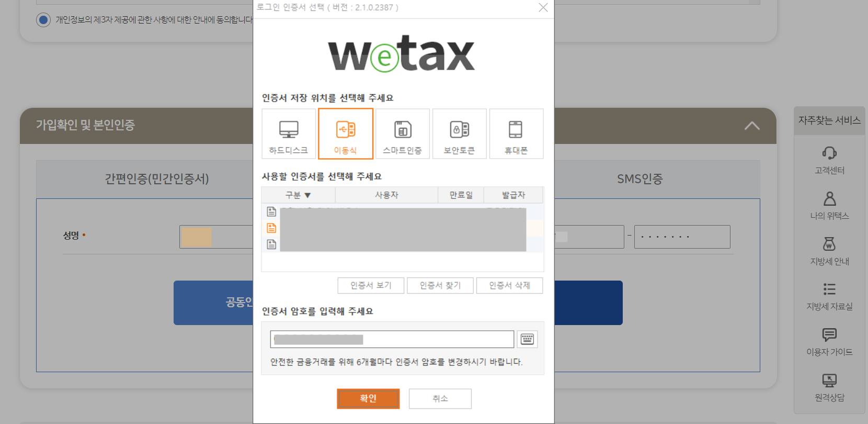Select the orange highlighted certificate icon
This screenshot has height=424, width=868.
coord(271,228)
